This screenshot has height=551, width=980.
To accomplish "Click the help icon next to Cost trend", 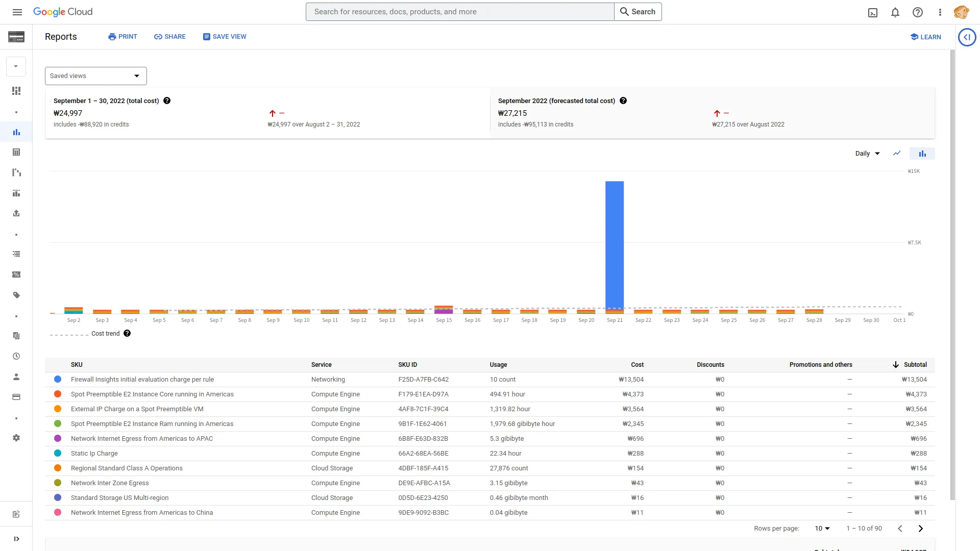I will pyautogui.click(x=127, y=334).
